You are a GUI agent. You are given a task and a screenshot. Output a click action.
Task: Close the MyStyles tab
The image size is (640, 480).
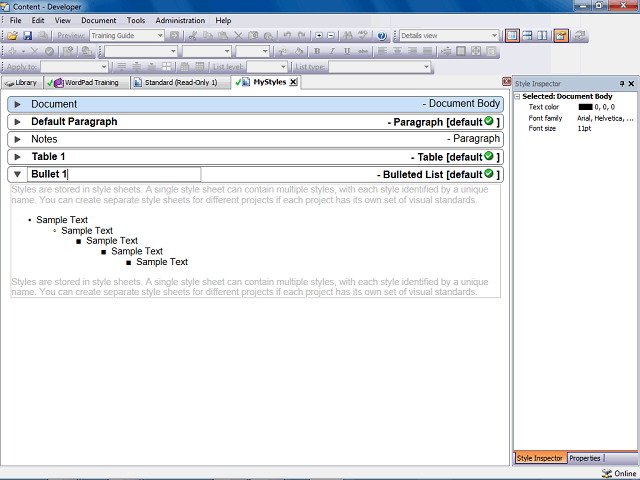click(x=293, y=82)
